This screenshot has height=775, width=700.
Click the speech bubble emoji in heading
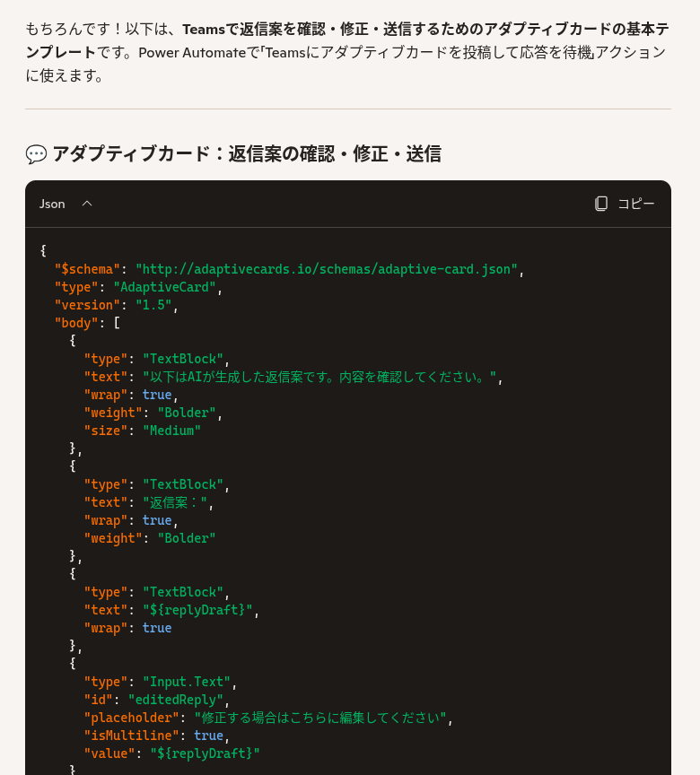pos(36,154)
